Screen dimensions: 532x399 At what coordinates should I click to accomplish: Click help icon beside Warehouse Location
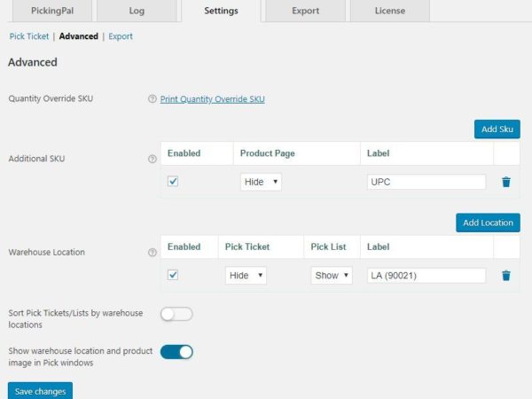(x=153, y=253)
